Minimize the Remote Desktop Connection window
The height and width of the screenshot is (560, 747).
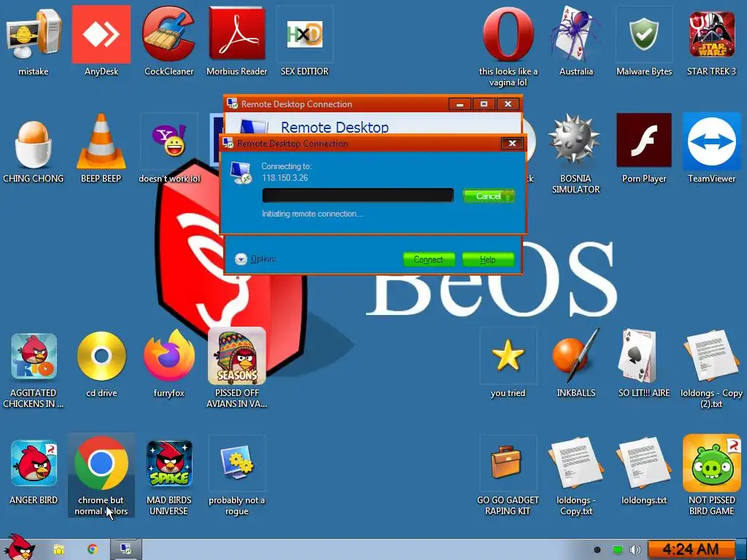click(x=460, y=104)
